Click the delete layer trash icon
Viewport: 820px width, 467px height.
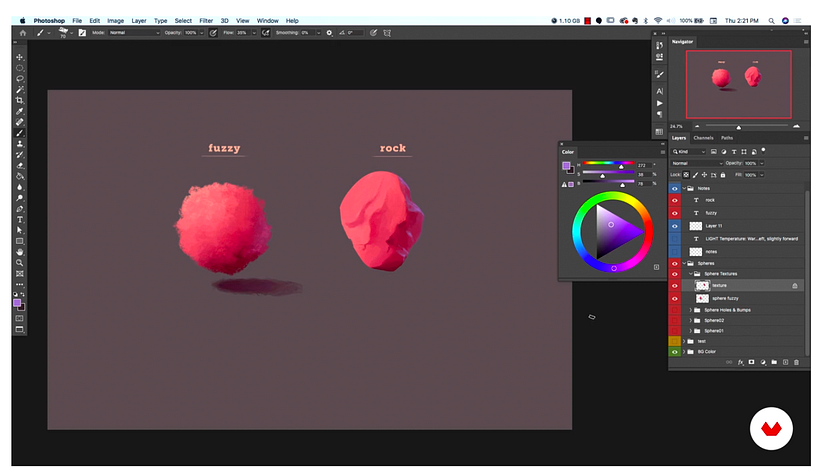pyautogui.click(x=796, y=362)
